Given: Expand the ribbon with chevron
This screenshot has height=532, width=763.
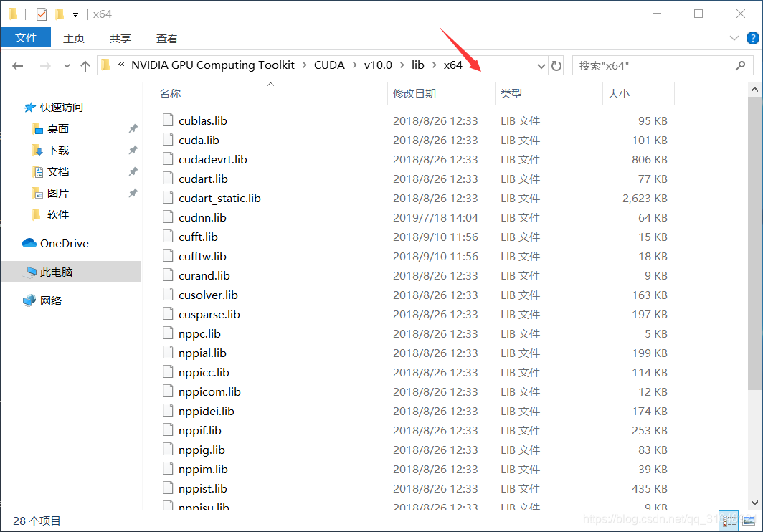Looking at the screenshot, I should pyautogui.click(x=734, y=38).
